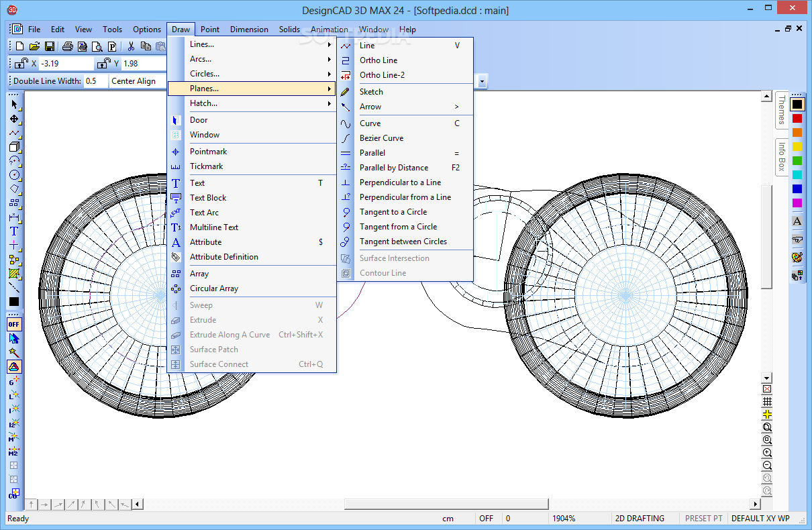The width and height of the screenshot is (812, 530).
Task: Select the zigzag line tool in left toolbox
Action: coord(14,133)
